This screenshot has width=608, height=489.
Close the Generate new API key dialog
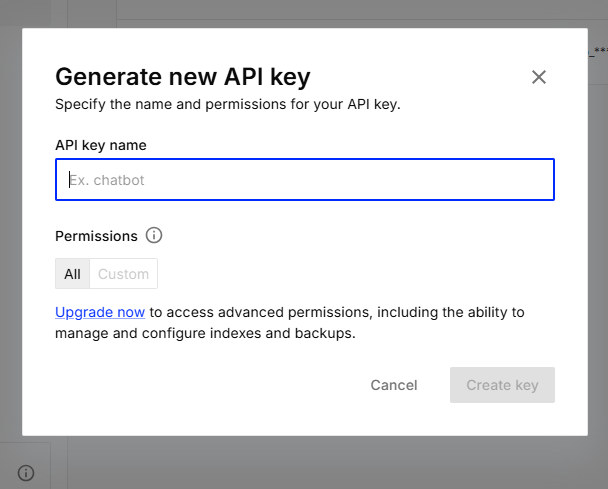click(x=539, y=77)
